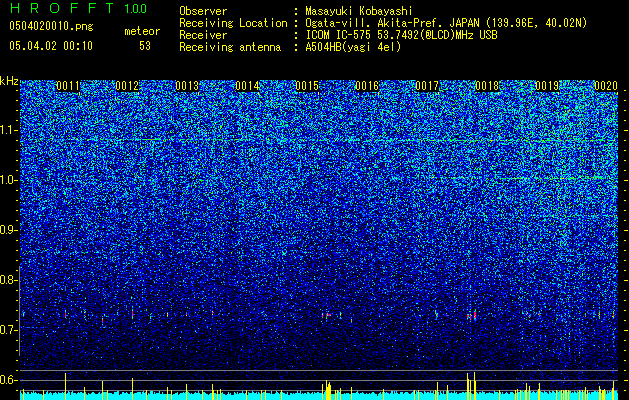Click the meteor count 53
The image size is (629, 400).
[145, 46]
